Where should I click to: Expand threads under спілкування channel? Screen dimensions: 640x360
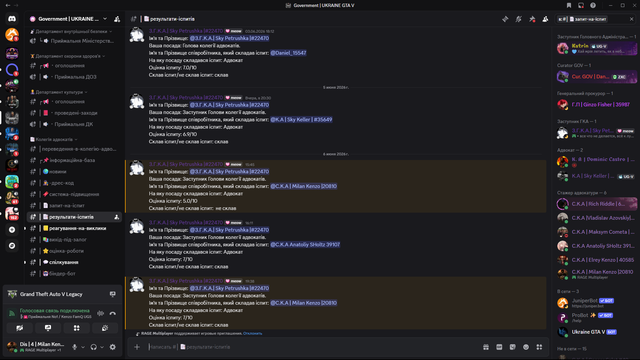pyautogui.click(x=25, y=262)
